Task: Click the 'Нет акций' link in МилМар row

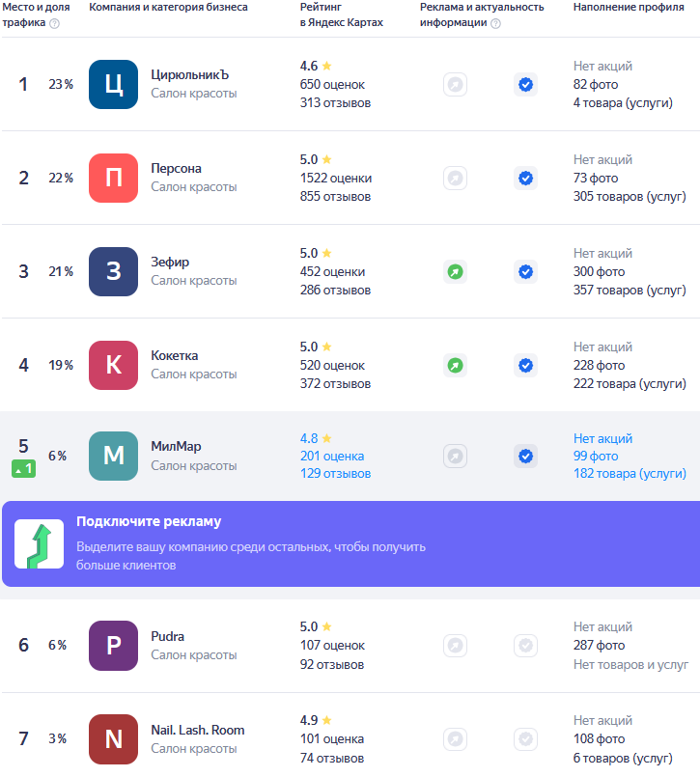Action: [x=602, y=438]
